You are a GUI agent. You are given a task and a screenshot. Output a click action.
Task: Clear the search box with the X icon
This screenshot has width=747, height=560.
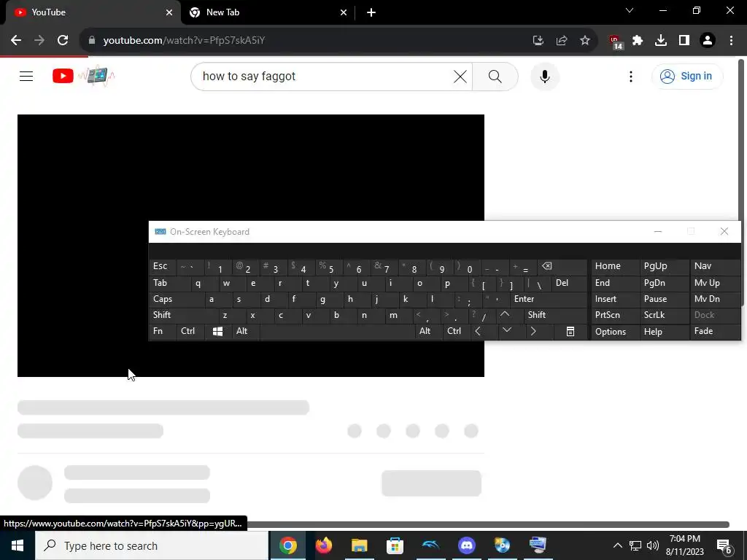tap(460, 76)
